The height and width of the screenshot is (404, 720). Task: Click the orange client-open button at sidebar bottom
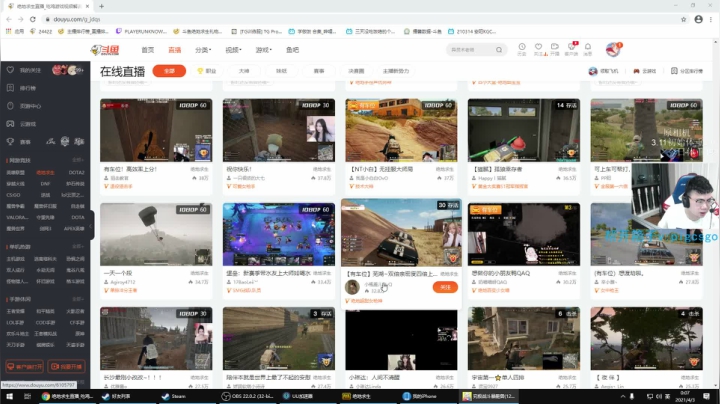pos(24,366)
